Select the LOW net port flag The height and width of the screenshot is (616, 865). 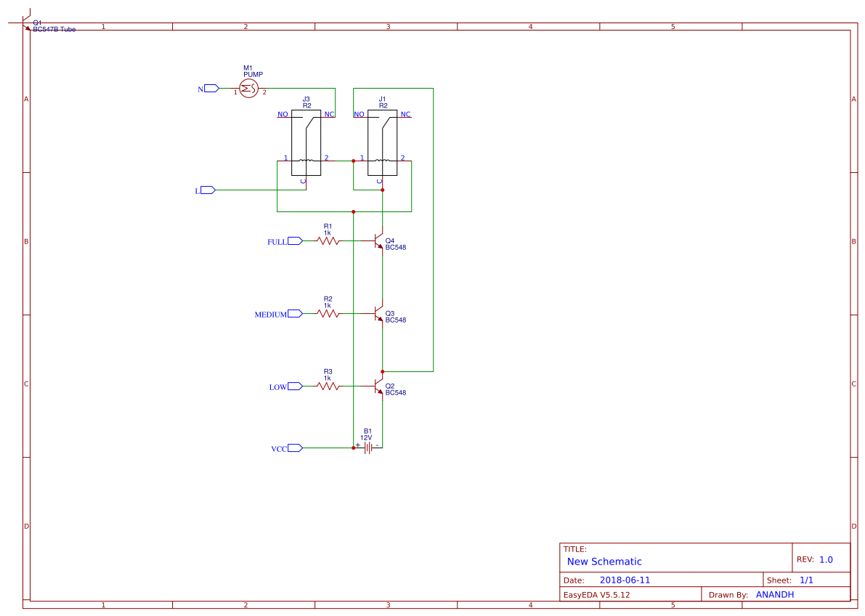[295, 386]
